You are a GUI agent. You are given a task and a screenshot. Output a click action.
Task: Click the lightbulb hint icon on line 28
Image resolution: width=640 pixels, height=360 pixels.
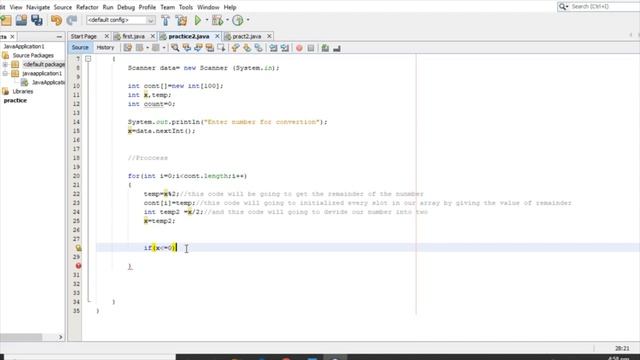[78, 248]
